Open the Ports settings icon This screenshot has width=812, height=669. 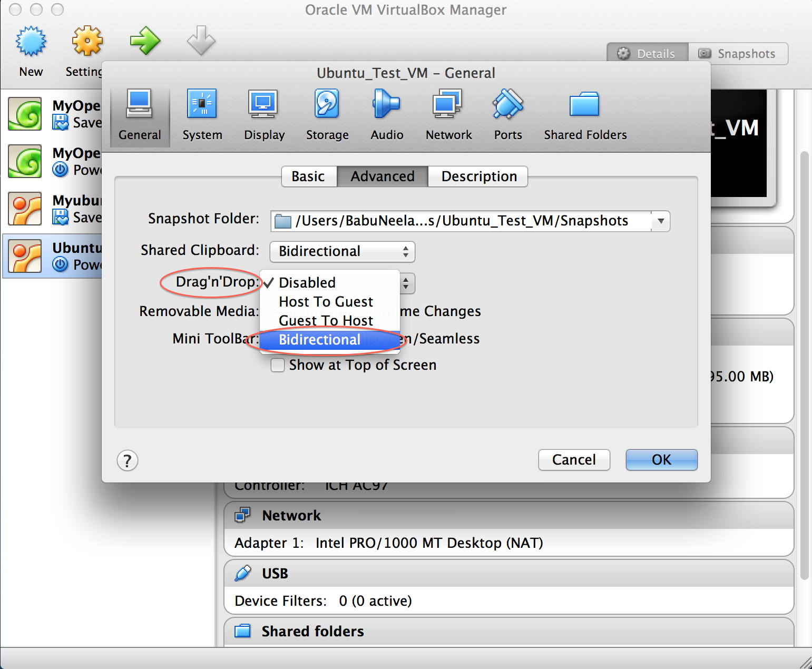(x=507, y=113)
